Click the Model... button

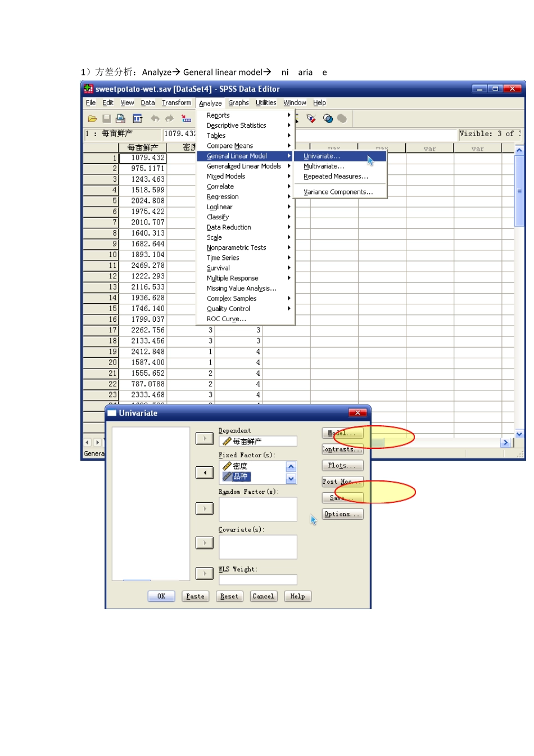342,433
